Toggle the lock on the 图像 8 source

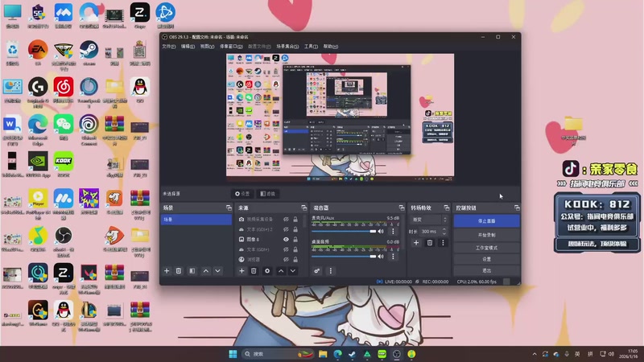point(295,239)
